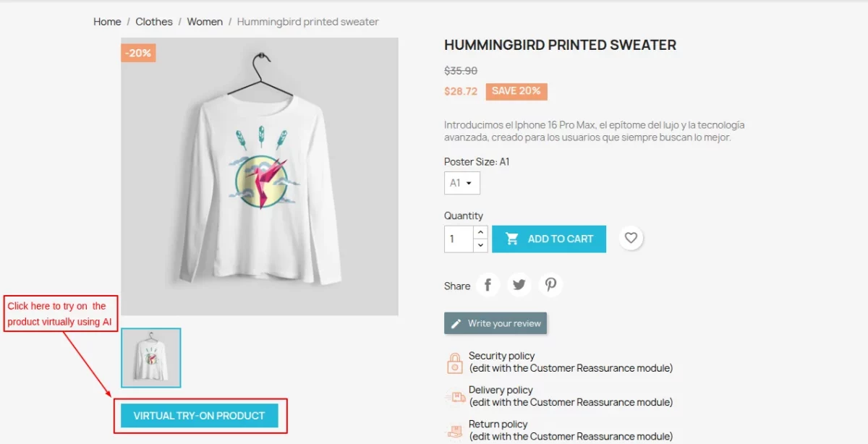Viewport: 868px width, 444px height.
Task: Increase quantity with the up arrow
Action: (479, 233)
